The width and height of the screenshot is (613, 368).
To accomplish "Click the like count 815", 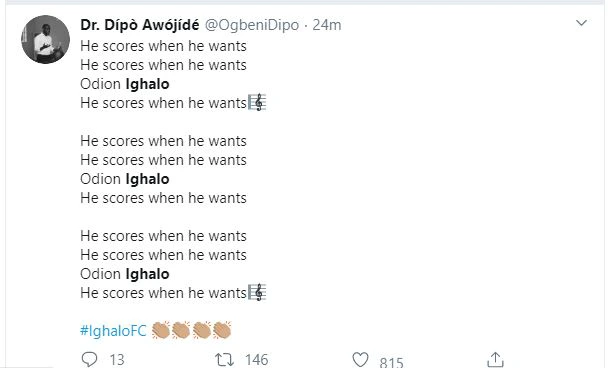I will tap(391, 362).
